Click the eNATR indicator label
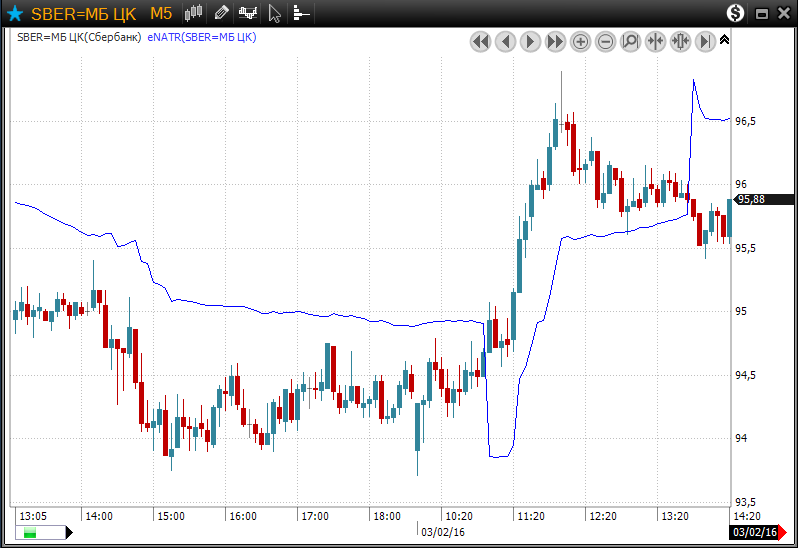Image resolution: width=798 pixels, height=548 pixels. pos(202,37)
